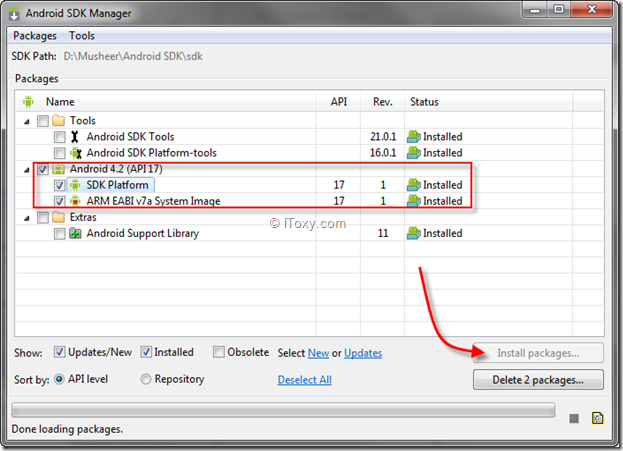623x451 pixels.
Task: Select the Repository sort radio button
Action: 146,379
